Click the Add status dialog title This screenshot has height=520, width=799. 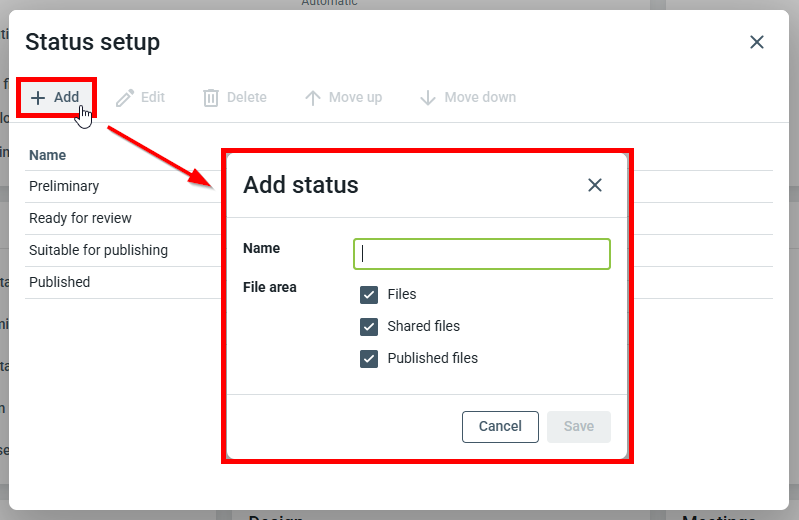[301, 185]
